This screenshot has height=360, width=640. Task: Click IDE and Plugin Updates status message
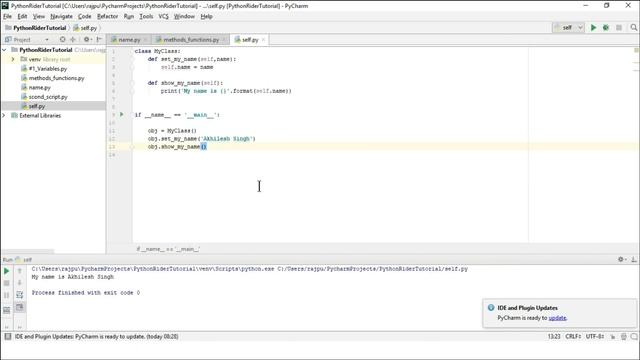(x=97, y=336)
